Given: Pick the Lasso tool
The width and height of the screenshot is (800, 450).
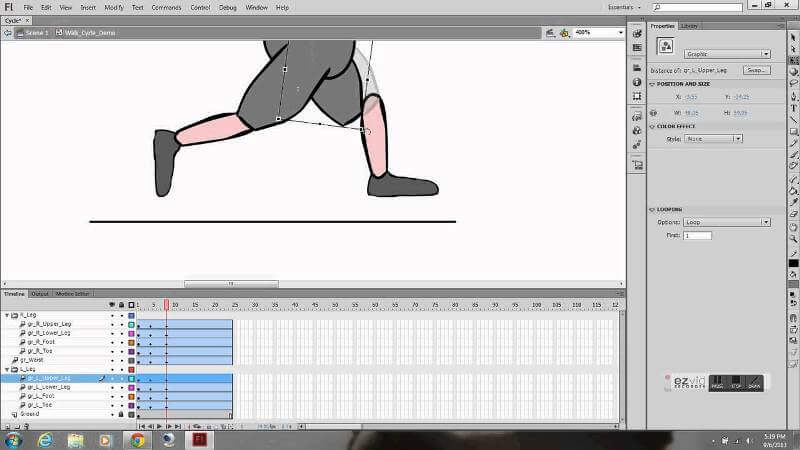Looking at the screenshot, I should point(794,83).
